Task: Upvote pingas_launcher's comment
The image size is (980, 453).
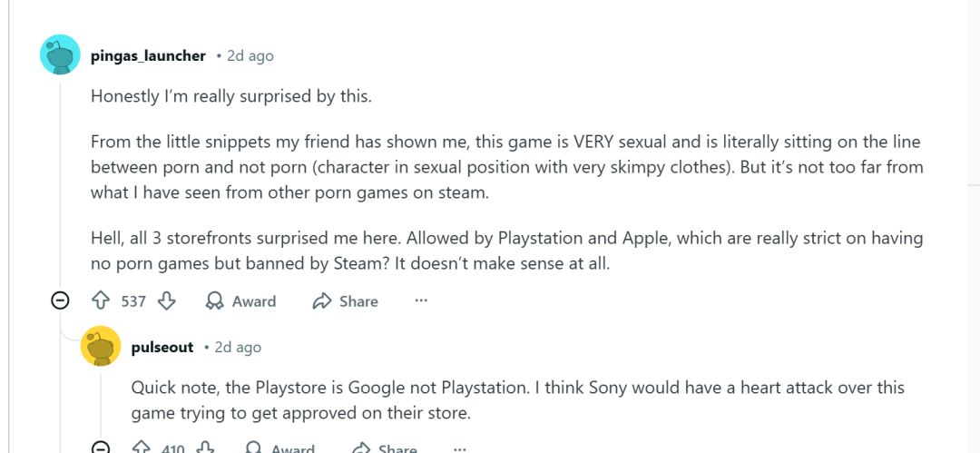Action: (101, 300)
